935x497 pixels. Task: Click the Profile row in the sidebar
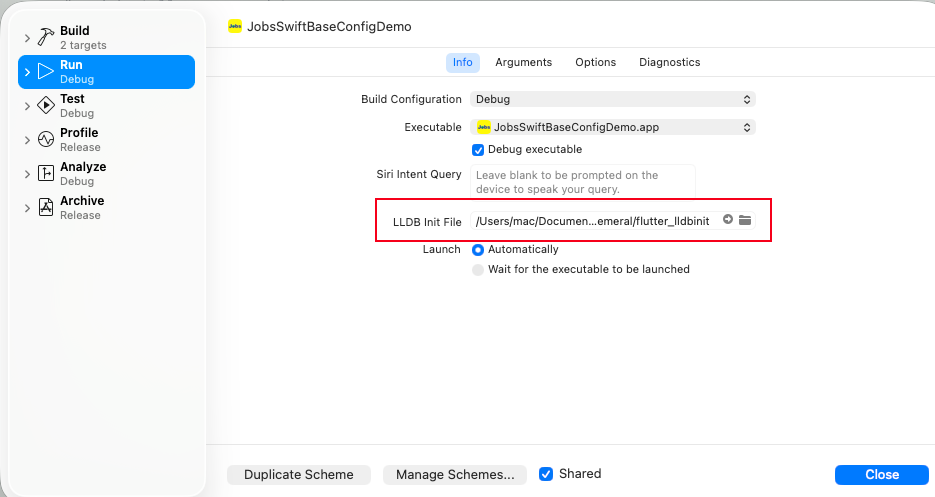(x=106, y=140)
